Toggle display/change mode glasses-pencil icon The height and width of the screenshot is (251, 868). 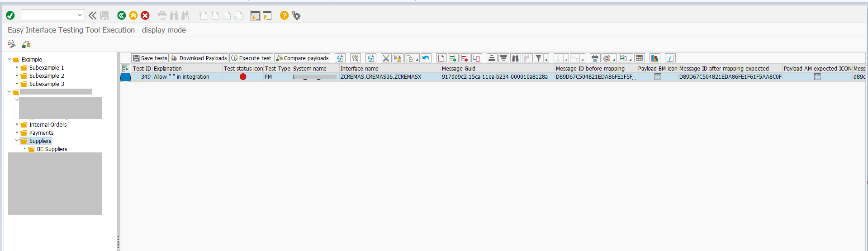(12, 44)
